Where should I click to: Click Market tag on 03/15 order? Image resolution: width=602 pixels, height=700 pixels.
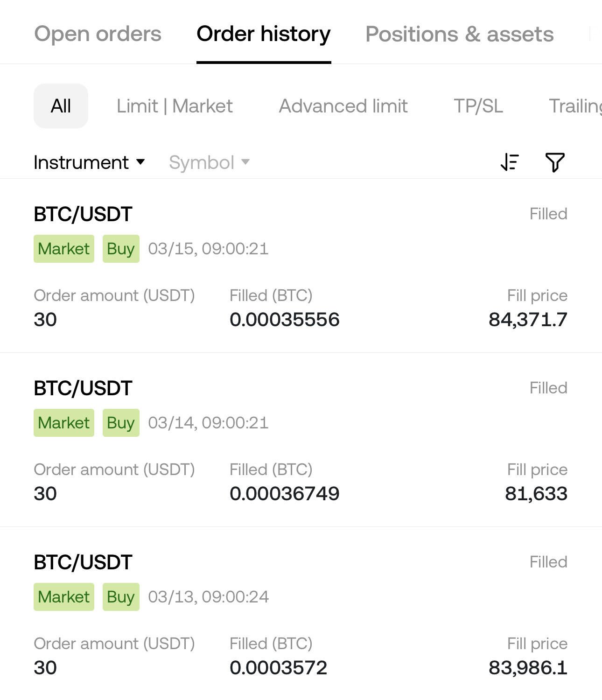coord(64,249)
